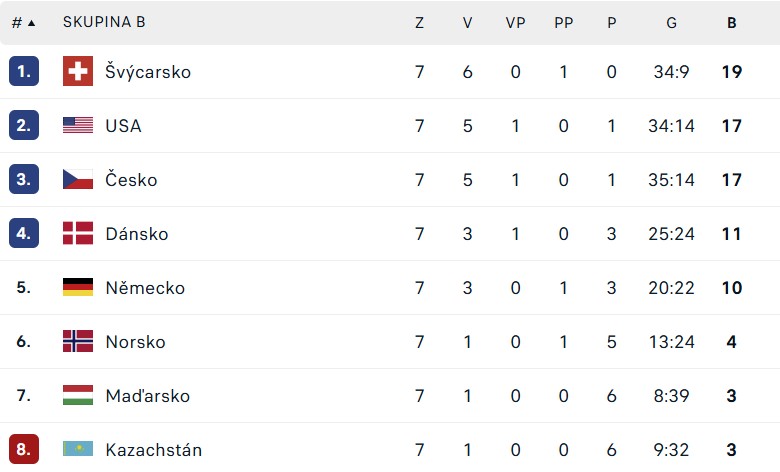Click the SKUPINA B header label
This screenshot has width=780, height=472.
(x=104, y=22)
